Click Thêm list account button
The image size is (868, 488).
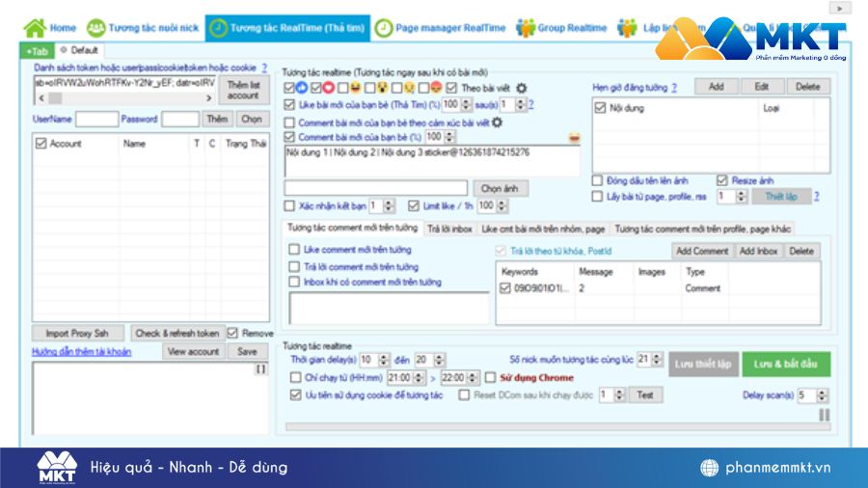[243, 91]
